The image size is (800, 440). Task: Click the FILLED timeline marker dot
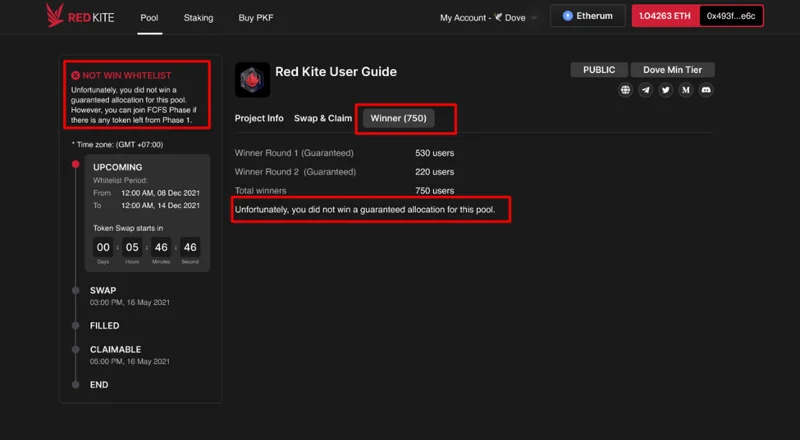[76, 326]
